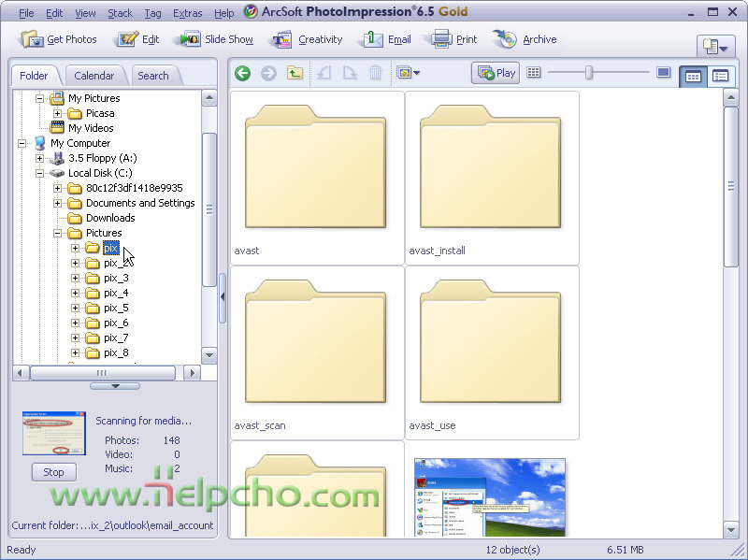Screen dimensions: 748x560
Task: Open the Get Photos tool
Action: (58, 39)
